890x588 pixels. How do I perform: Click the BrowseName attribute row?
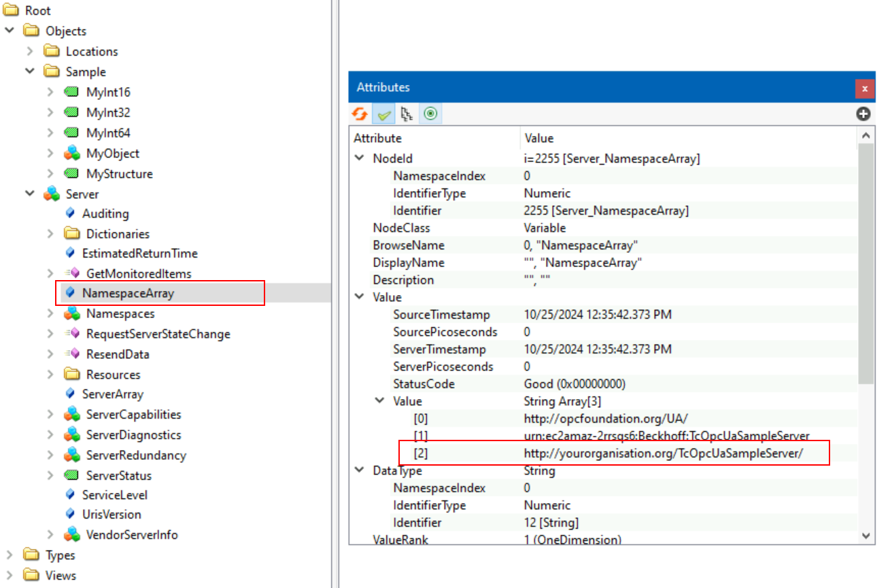tap(604, 245)
